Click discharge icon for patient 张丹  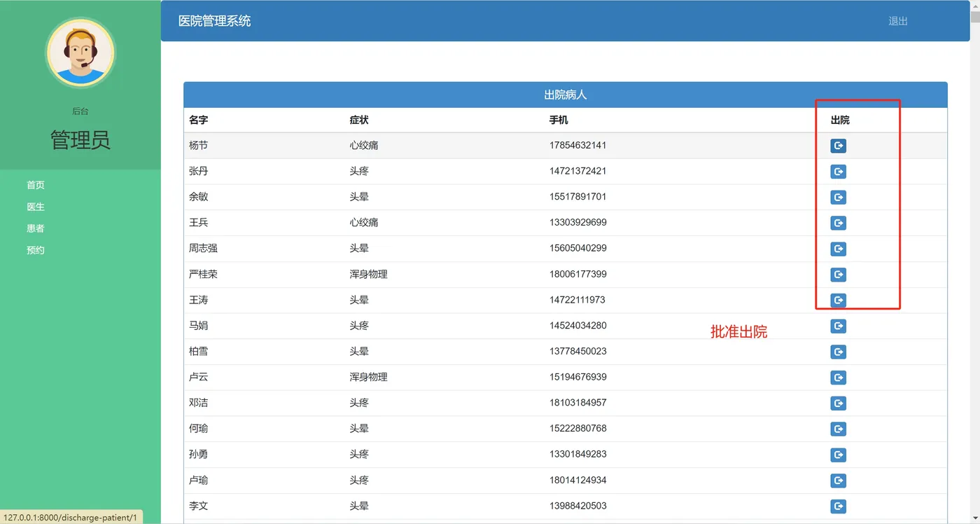838,172
